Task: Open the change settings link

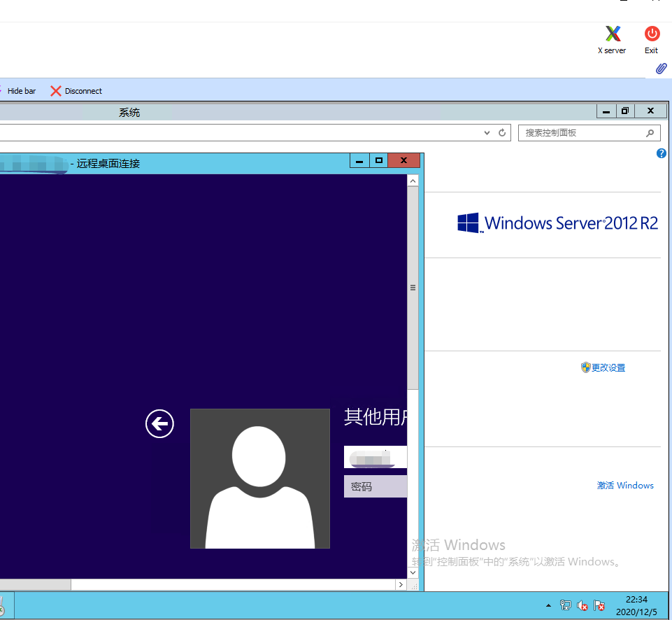Action: point(603,367)
